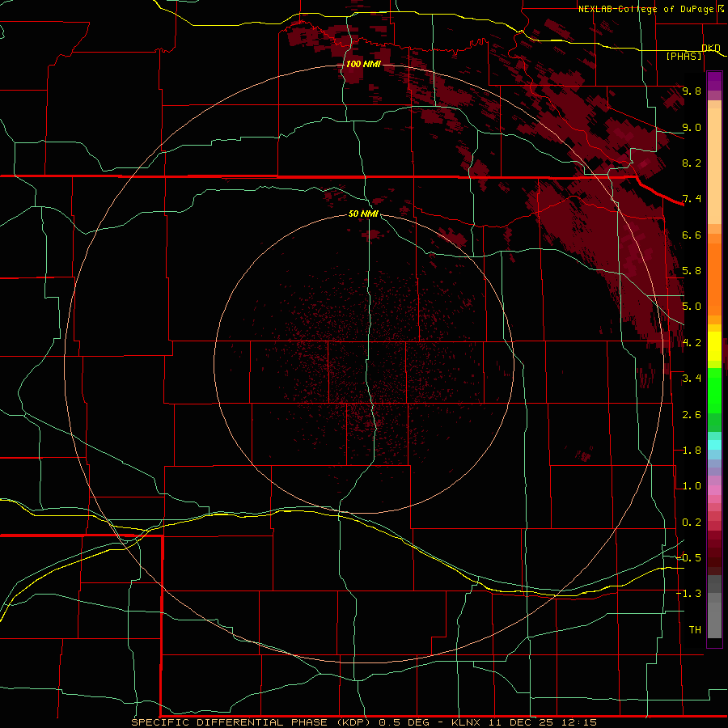The height and width of the screenshot is (728, 728).
Task: Click the 9.0 scale value
Action: click(x=692, y=127)
